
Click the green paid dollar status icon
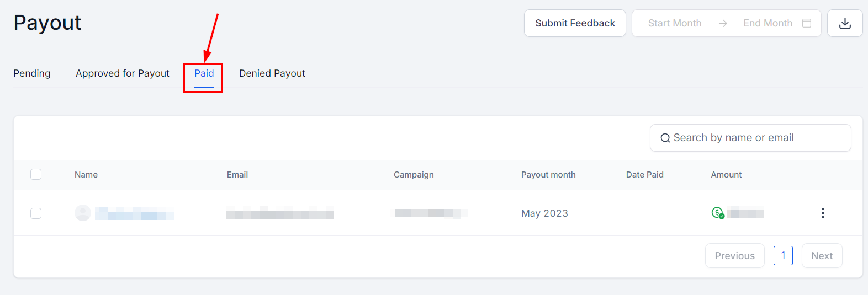[x=717, y=213]
